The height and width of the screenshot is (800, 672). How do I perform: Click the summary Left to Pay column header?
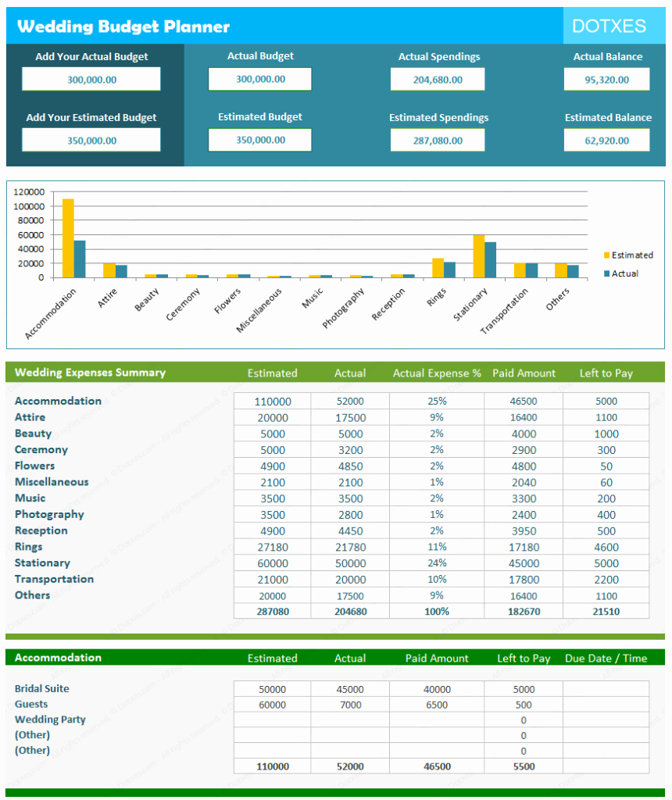pyautogui.click(x=606, y=373)
